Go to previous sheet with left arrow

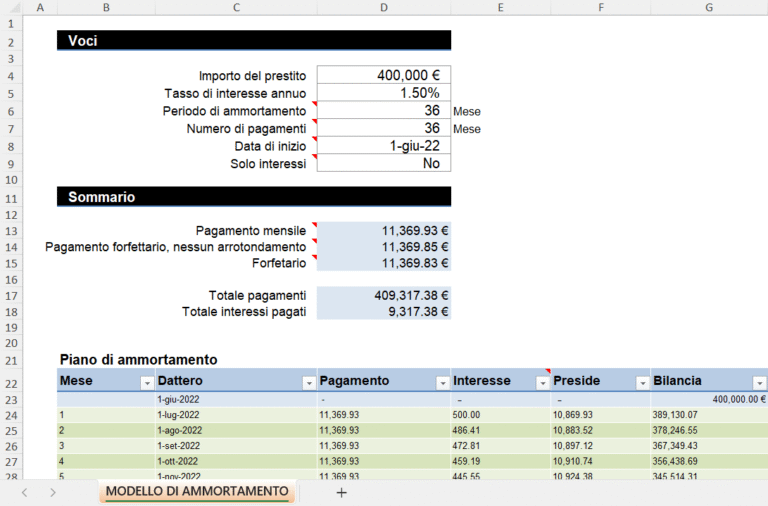click(x=24, y=492)
